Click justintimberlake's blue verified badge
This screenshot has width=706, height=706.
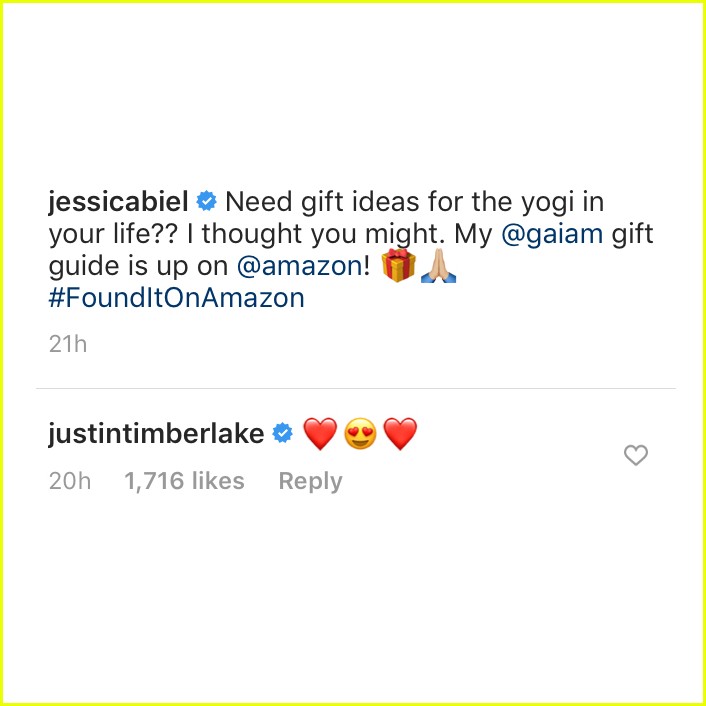click(x=283, y=433)
